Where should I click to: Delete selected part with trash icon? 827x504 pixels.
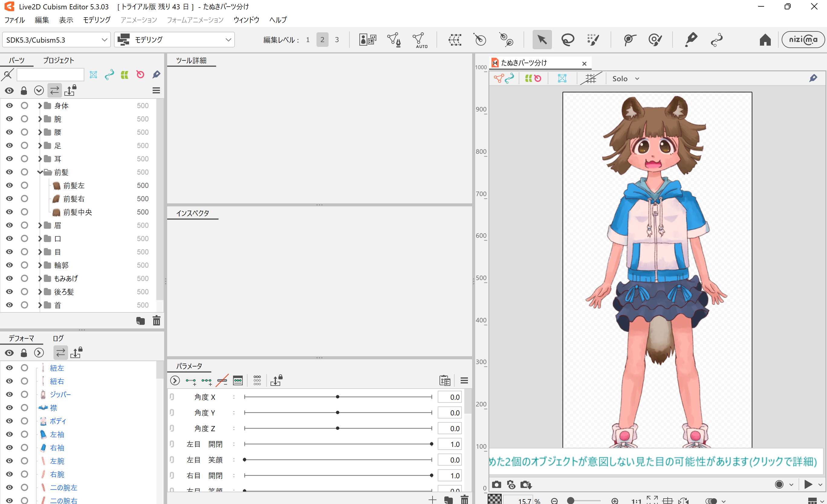pyautogui.click(x=156, y=321)
